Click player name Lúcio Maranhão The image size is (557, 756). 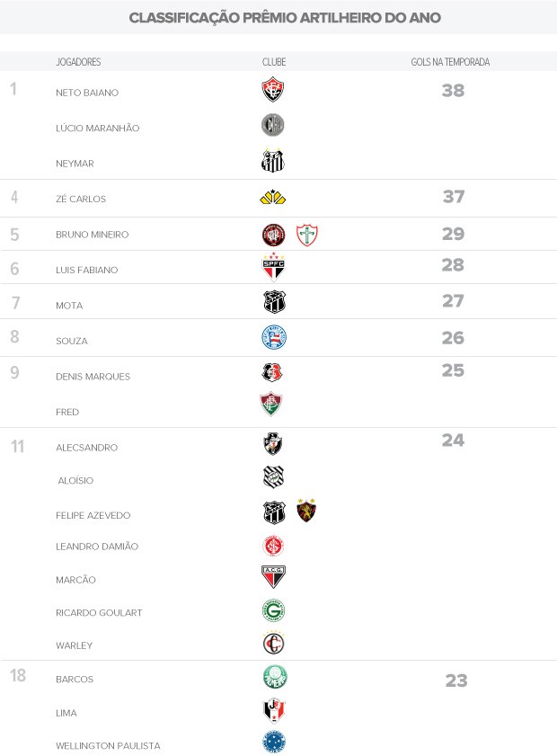pyautogui.click(x=98, y=129)
